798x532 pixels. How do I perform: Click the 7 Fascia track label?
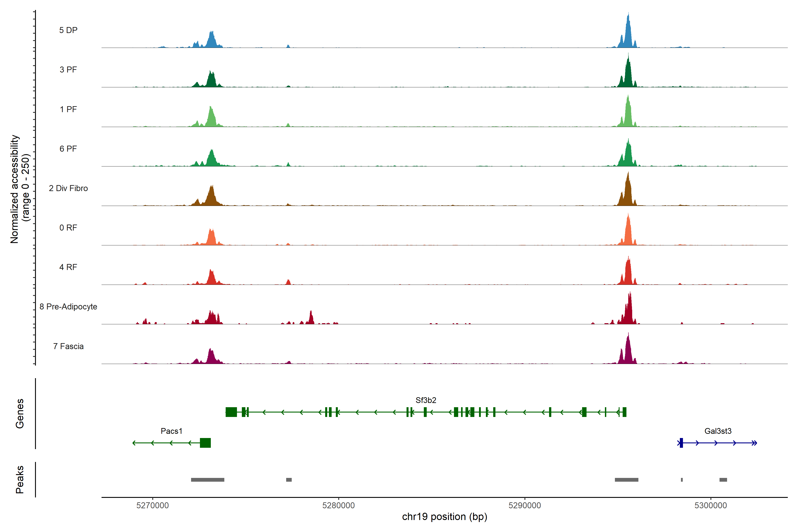coord(68,346)
